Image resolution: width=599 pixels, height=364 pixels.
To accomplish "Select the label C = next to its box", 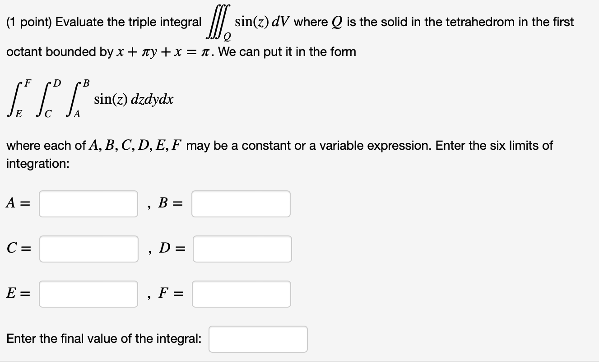I will [18, 249].
